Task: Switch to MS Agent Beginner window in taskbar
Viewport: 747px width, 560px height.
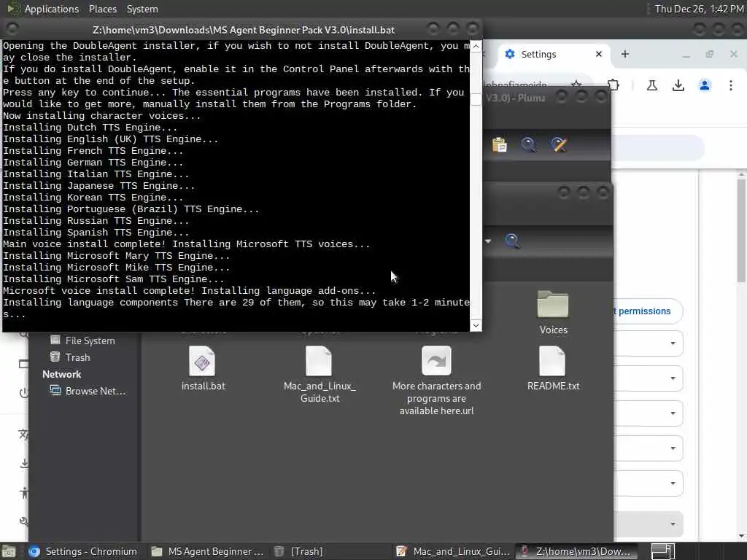Action: [x=207, y=551]
